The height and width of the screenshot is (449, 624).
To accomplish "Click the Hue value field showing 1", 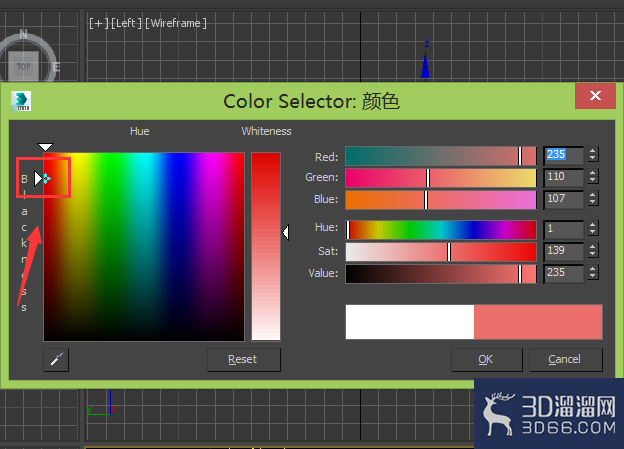I will [x=564, y=229].
